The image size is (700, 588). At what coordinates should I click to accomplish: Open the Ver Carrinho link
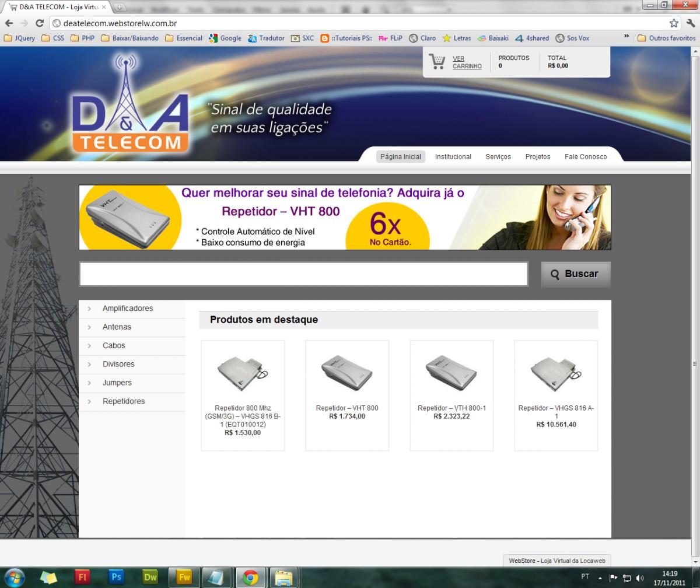pos(467,62)
